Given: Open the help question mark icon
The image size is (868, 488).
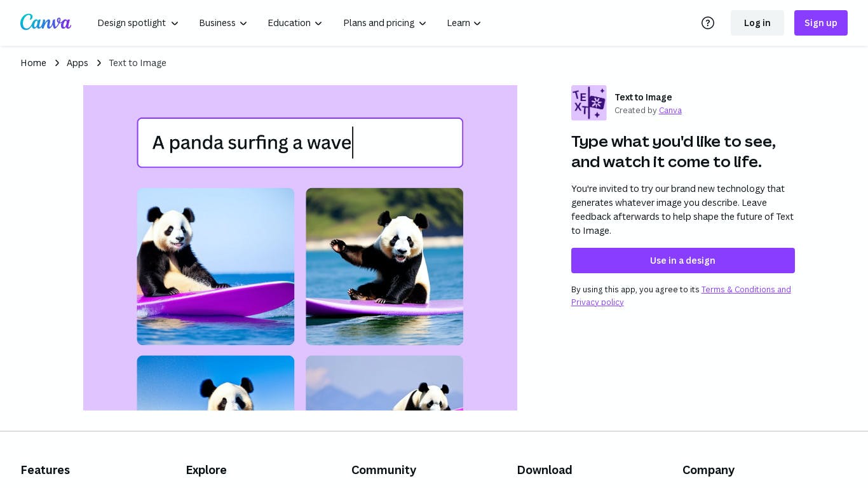Looking at the screenshot, I should [707, 23].
